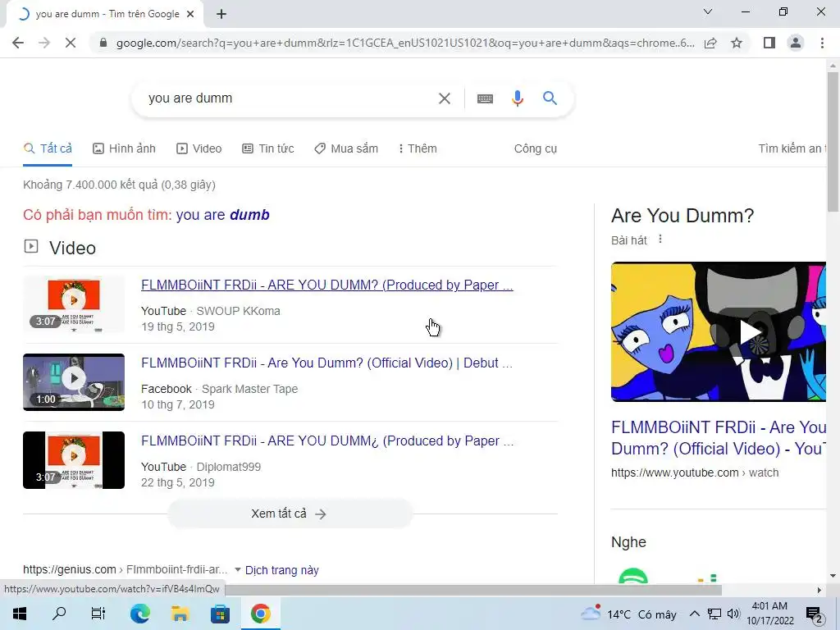Click inside the 'you are dumm' search field

[290, 98]
